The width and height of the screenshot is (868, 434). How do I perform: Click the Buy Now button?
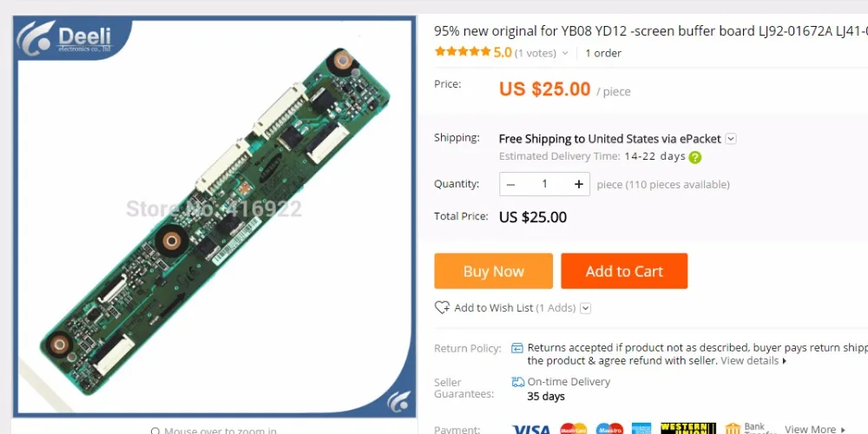493,271
